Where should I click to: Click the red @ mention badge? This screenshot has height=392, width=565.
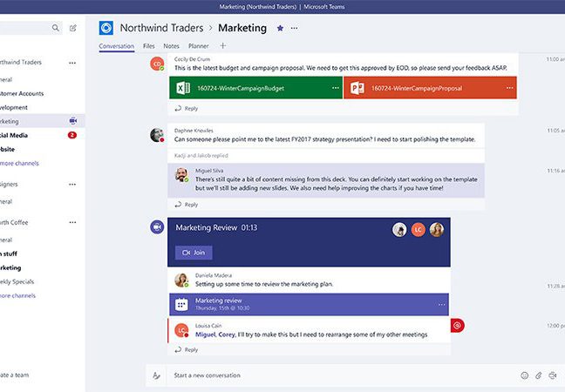pyautogui.click(x=457, y=326)
